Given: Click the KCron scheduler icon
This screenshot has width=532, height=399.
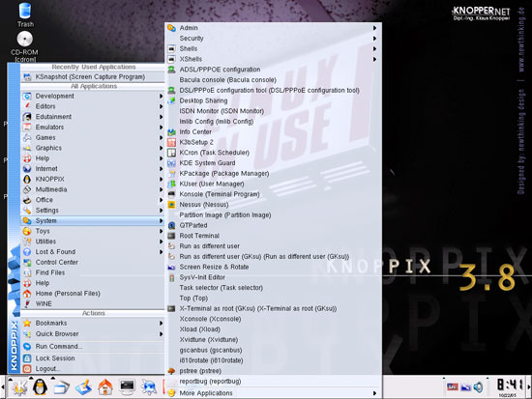Looking at the screenshot, I should [171, 153].
